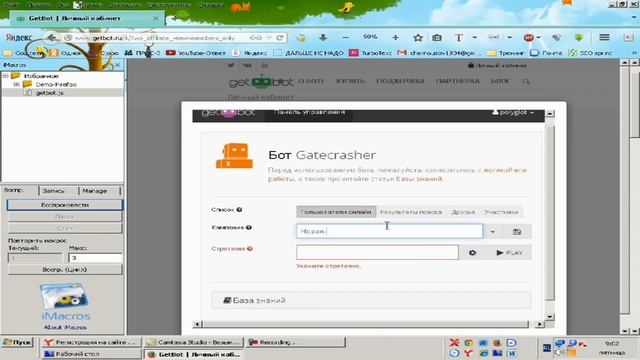Open the Панель управления menu item

pyautogui.click(x=309, y=112)
